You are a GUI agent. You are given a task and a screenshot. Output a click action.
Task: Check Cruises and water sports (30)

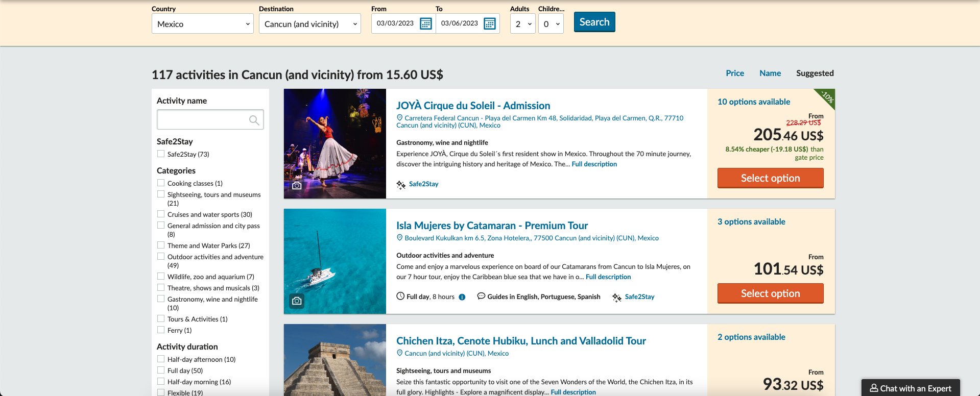pos(161,214)
